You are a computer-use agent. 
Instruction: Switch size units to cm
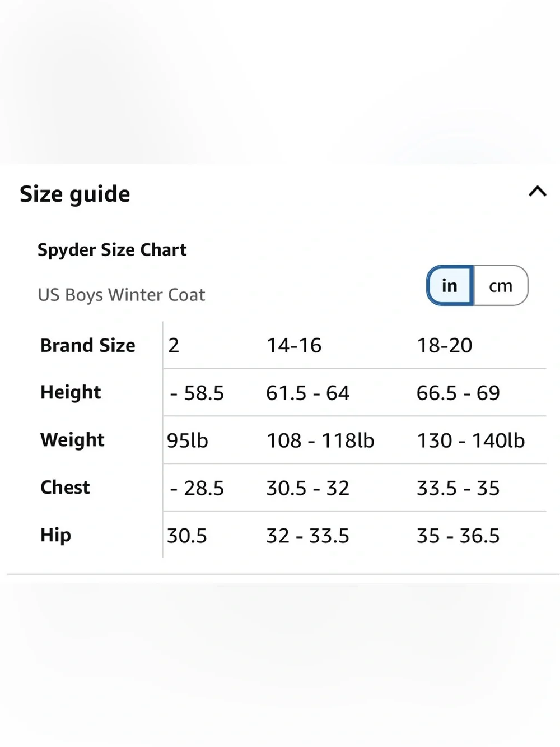tap(501, 286)
